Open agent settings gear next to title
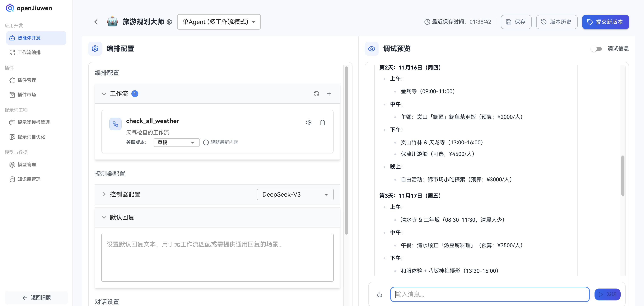 click(x=169, y=22)
